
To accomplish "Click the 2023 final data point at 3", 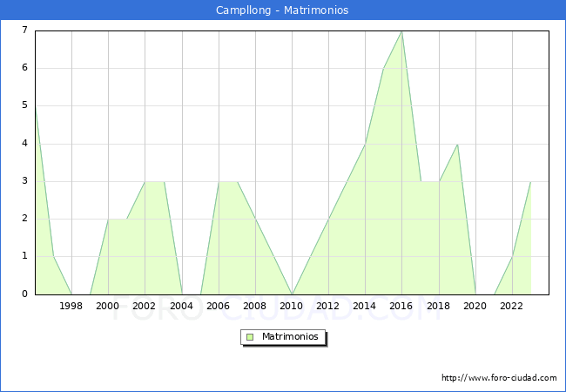I will coord(530,182).
